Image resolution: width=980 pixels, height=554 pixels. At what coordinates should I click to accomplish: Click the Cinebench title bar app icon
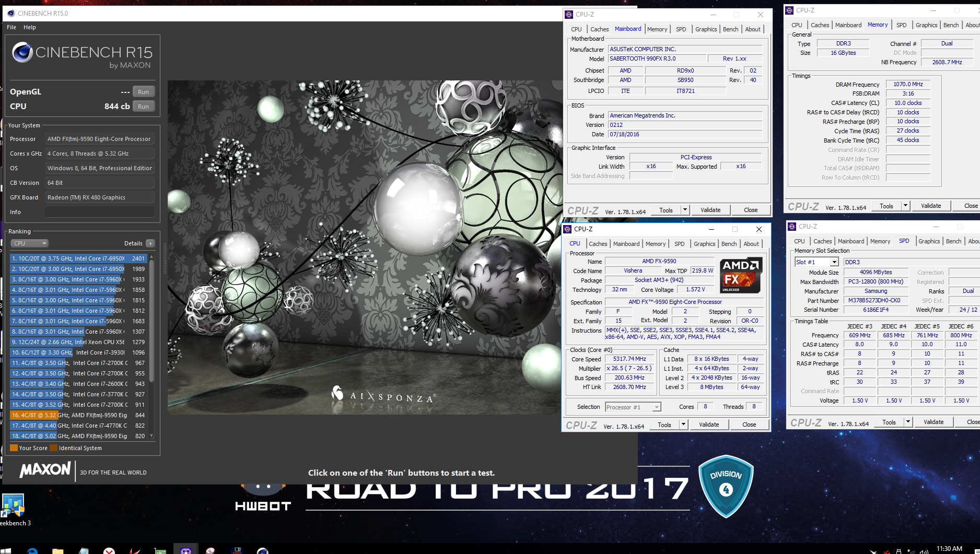11,13
